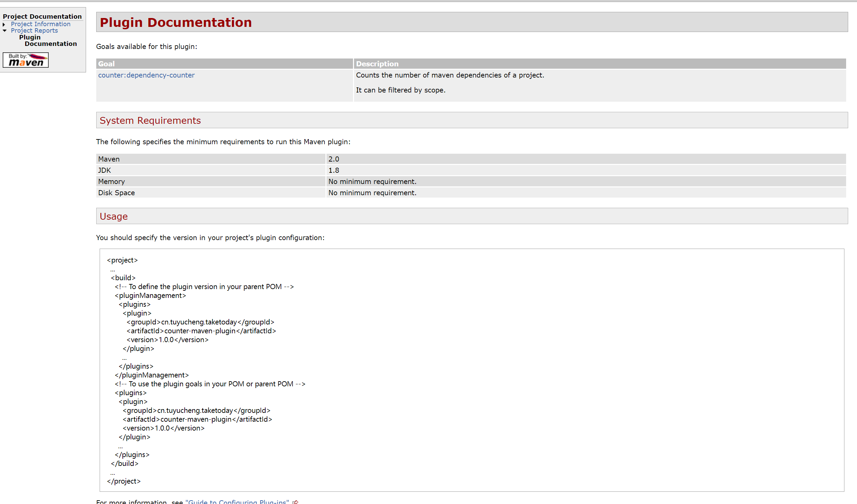The image size is (857, 504).
Task: Click the opening <project> code line
Action: tap(122, 260)
